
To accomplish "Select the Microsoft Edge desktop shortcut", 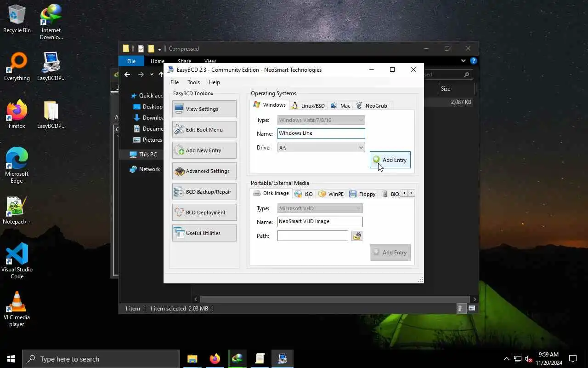I will pyautogui.click(x=17, y=166).
